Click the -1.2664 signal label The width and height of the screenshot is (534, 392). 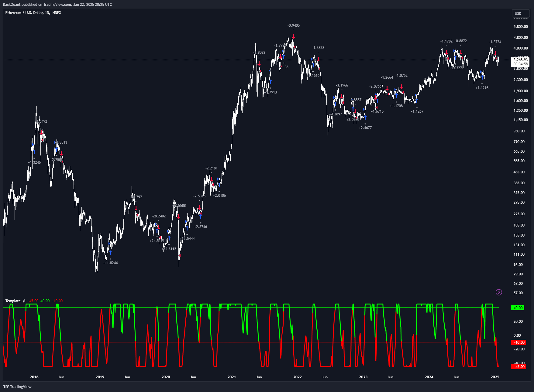[387, 77]
